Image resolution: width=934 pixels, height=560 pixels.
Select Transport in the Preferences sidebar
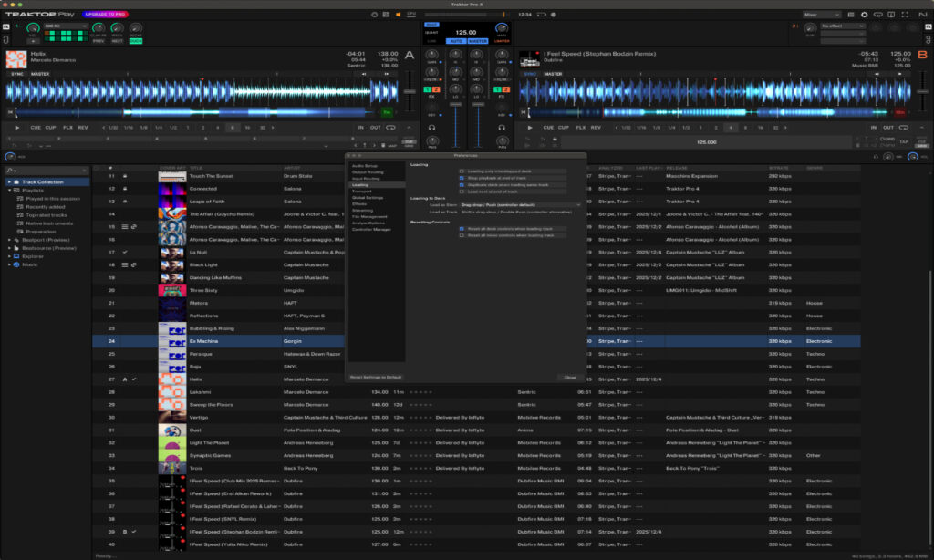click(360, 191)
